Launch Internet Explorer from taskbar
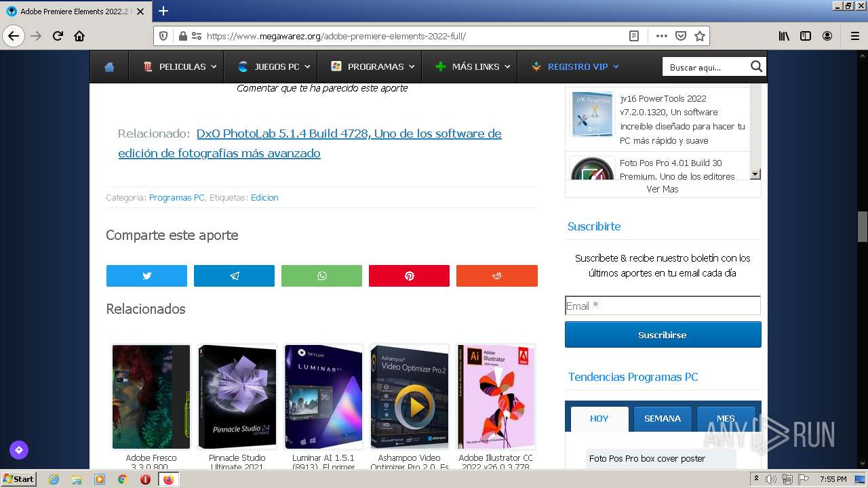 pyautogui.click(x=54, y=479)
